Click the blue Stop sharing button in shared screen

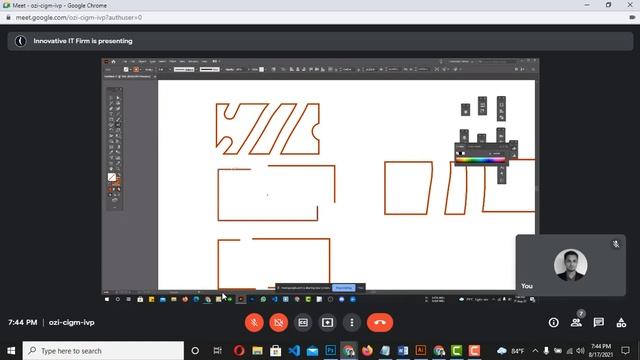(x=344, y=288)
